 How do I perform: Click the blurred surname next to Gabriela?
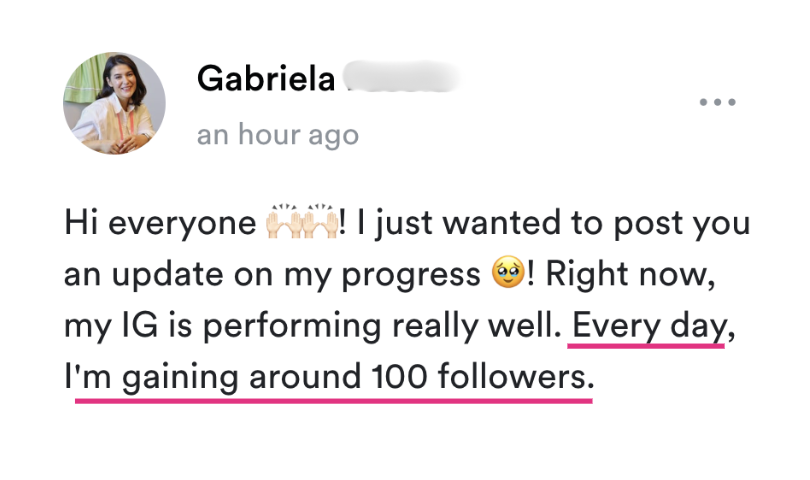pyautogui.click(x=402, y=78)
